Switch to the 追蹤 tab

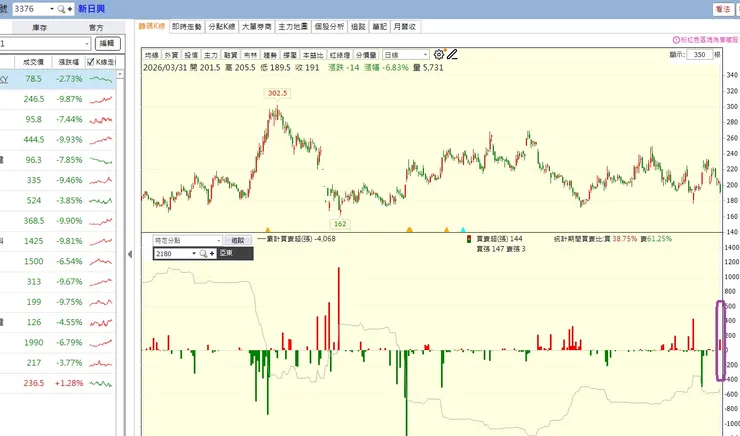(x=358, y=27)
